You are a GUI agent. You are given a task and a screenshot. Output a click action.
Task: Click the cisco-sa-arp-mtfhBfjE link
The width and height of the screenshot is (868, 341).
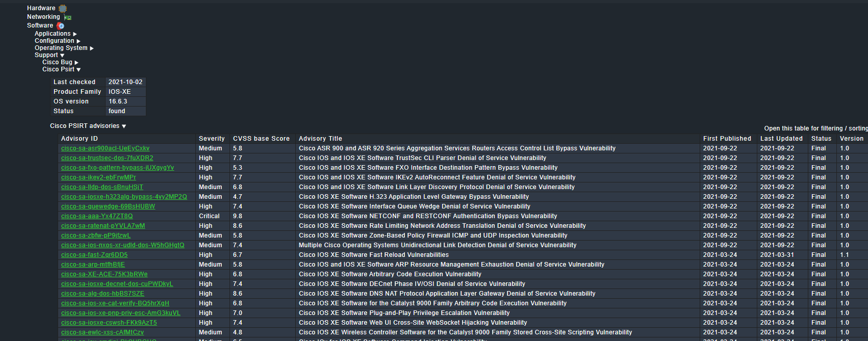[93, 265]
